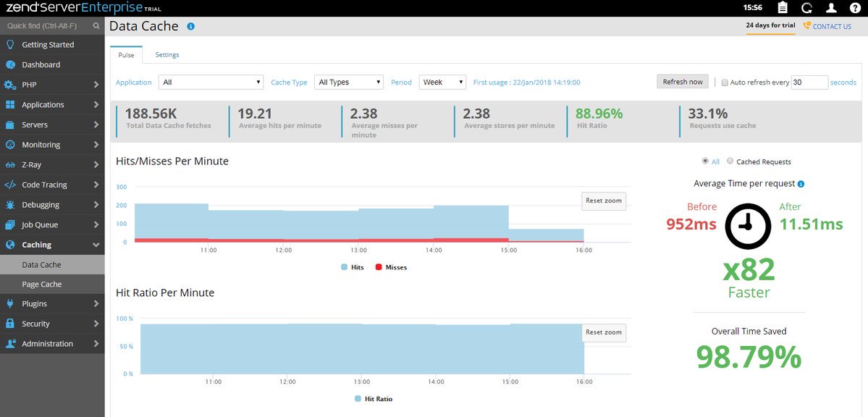Click the Monitoring meter icon
Image resolution: width=868 pixels, height=417 pixels.
[10, 145]
